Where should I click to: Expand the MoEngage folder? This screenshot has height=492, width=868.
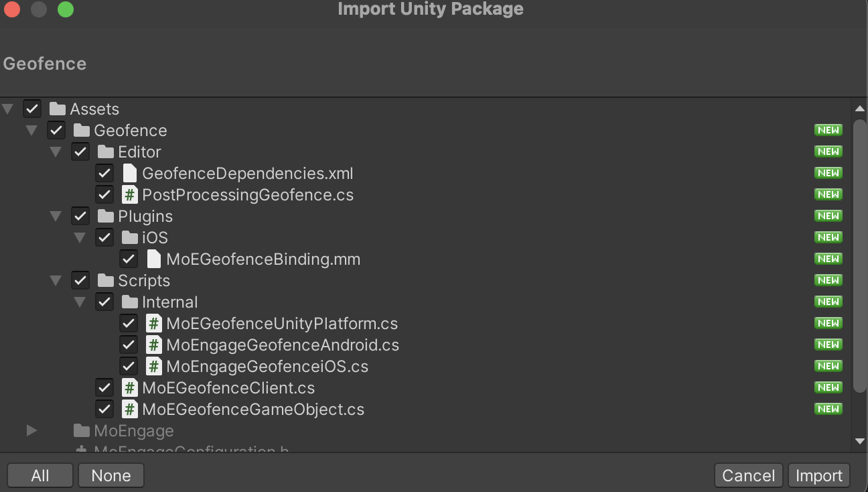tap(31, 430)
